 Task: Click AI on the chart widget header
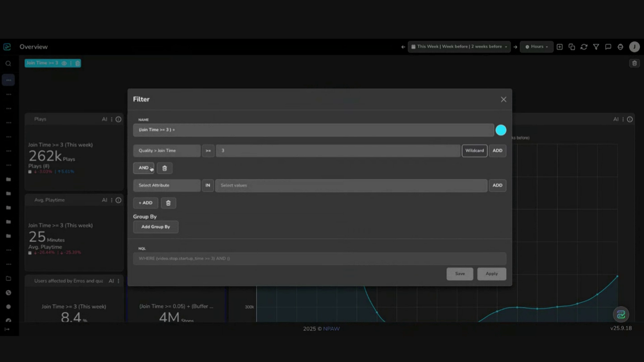coord(616,119)
